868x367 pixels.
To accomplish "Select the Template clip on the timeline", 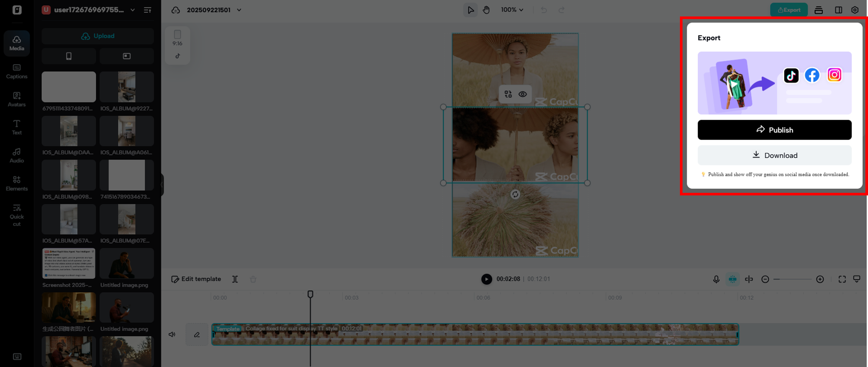I will pyautogui.click(x=475, y=335).
